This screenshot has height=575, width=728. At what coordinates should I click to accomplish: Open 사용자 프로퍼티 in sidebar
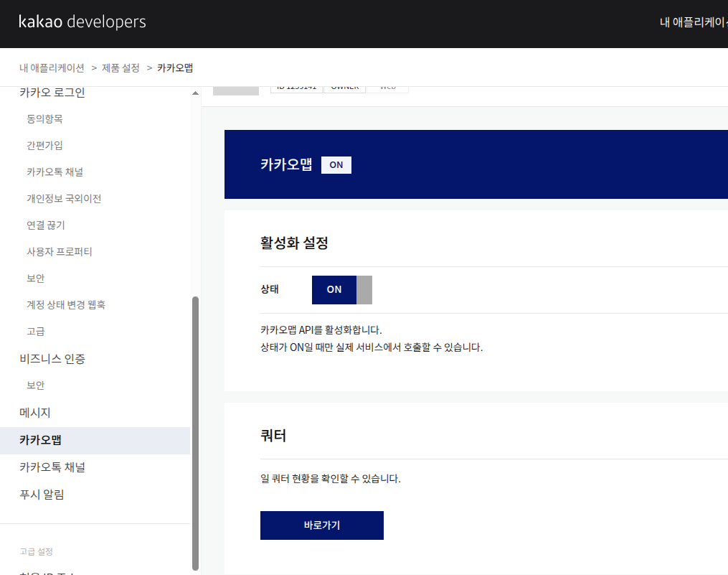[60, 251]
